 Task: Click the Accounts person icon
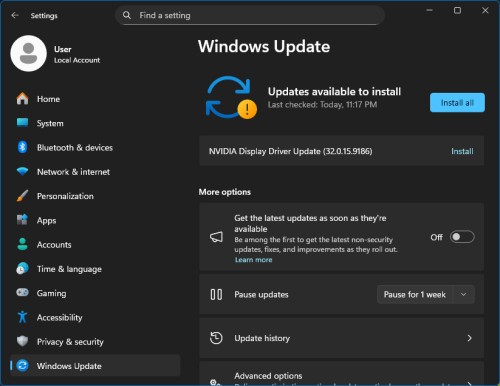click(22, 244)
